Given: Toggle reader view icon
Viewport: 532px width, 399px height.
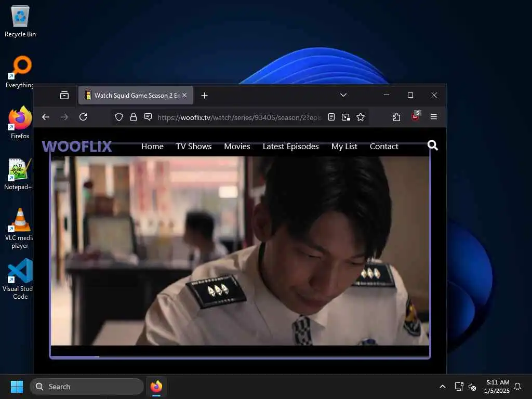Looking at the screenshot, I should click(x=331, y=117).
